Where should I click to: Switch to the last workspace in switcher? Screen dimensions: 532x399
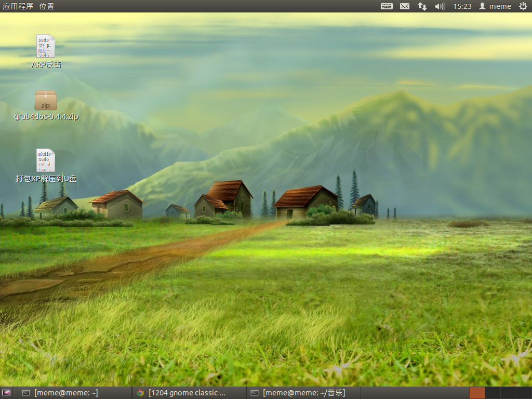point(524,393)
